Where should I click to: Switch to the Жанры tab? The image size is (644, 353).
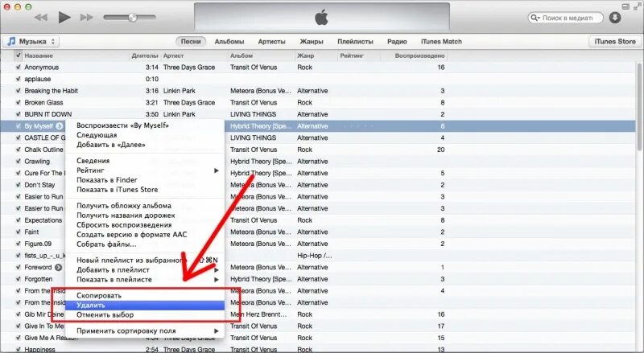point(312,42)
